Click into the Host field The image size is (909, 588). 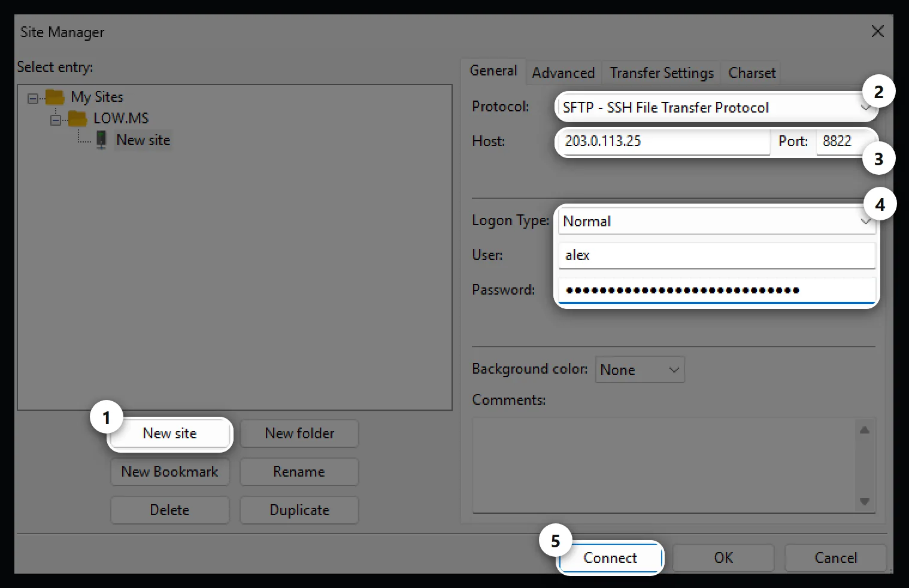coord(664,141)
